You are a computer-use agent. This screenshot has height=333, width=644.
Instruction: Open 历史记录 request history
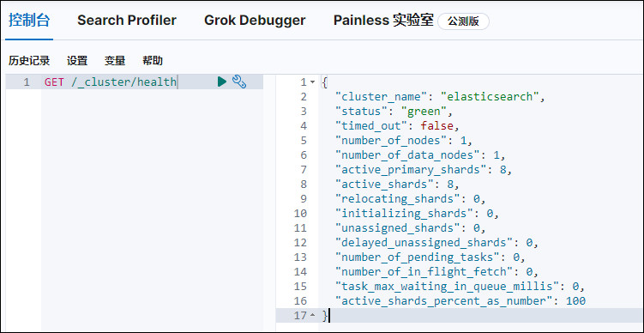click(29, 61)
